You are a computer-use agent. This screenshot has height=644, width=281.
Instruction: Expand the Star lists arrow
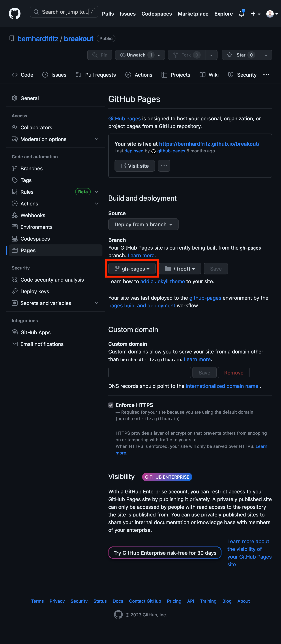266,55
